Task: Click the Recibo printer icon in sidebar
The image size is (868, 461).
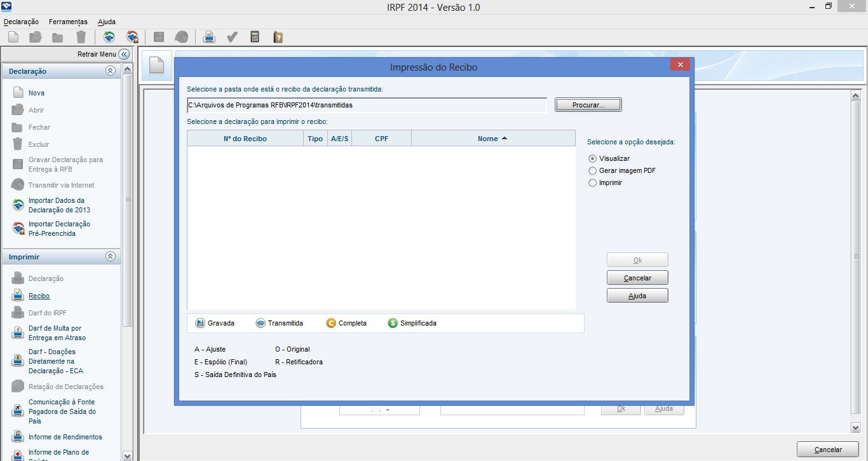Action: click(x=18, y=296)
